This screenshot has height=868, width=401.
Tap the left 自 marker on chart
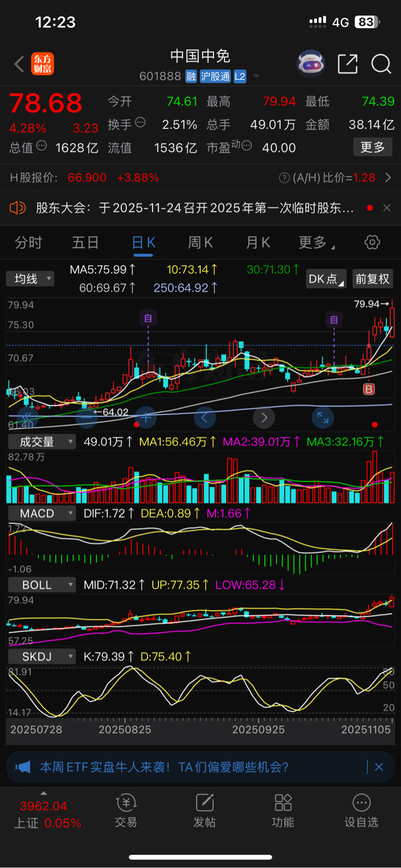(x=148, y=318)
